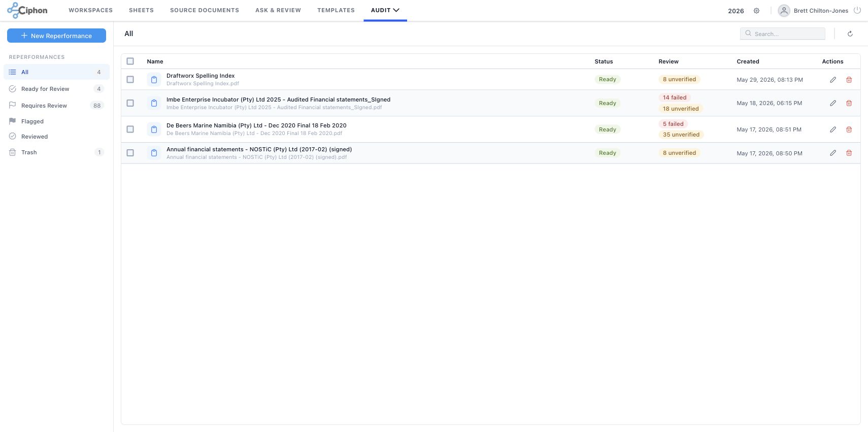Click the Created column header
This screenshot has width=868, height=432.
coord(748,61)
